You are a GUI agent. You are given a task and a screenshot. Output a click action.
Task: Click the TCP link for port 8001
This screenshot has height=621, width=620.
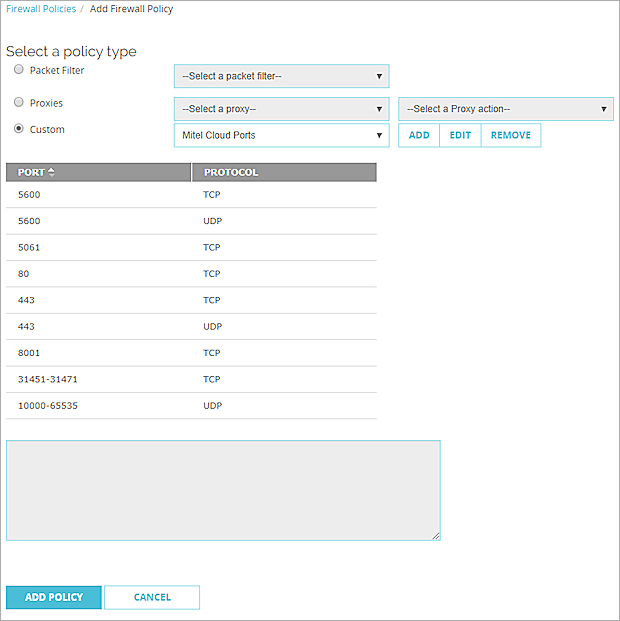(x=212, y=353)
